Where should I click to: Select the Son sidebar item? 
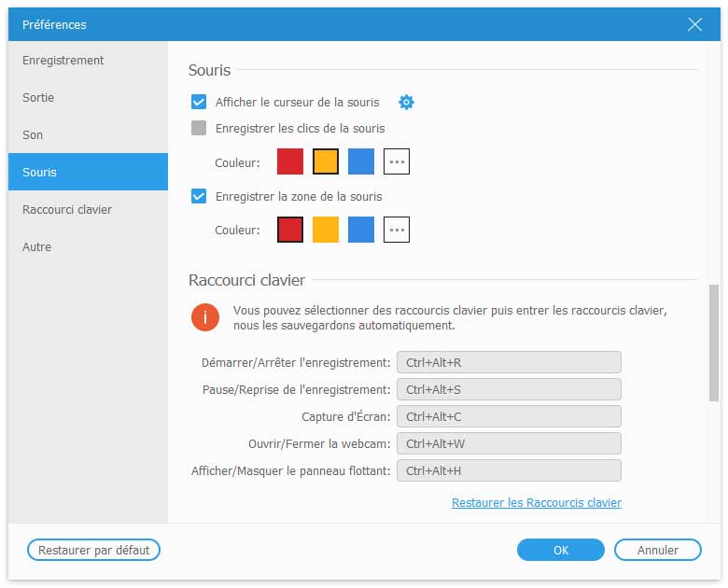[x=33, y=135]
